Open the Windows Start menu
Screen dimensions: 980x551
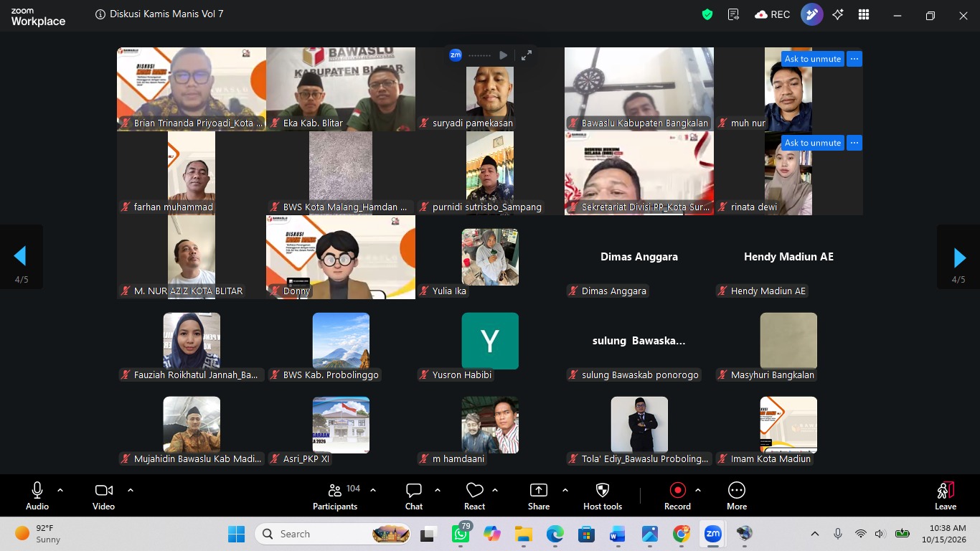click(236, 534)
